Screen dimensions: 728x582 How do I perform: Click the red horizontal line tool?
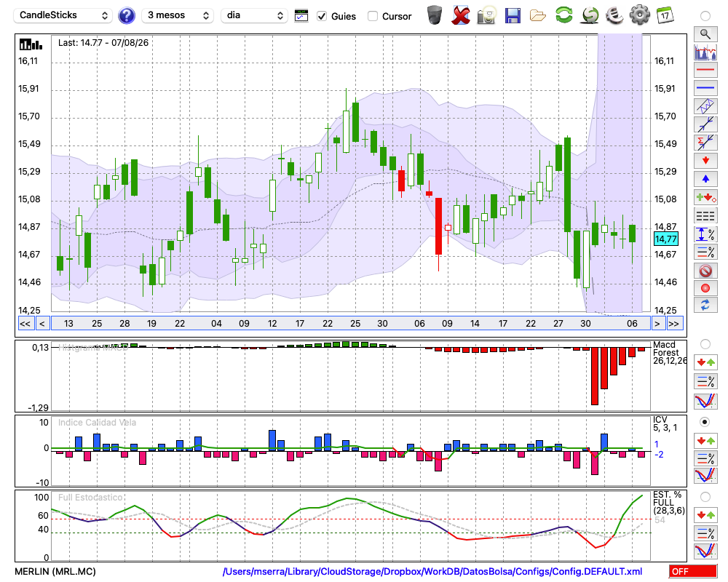coord(705,70)
